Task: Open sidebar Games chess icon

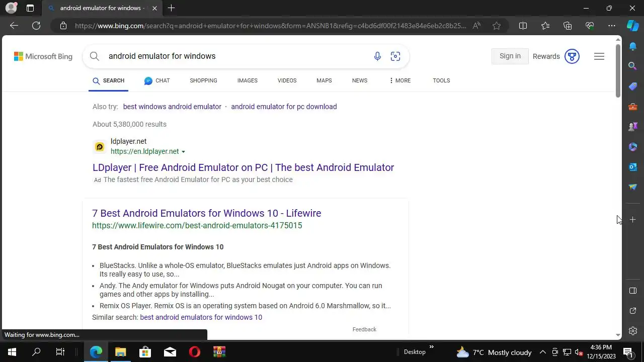Action: (x=633, y=127)
